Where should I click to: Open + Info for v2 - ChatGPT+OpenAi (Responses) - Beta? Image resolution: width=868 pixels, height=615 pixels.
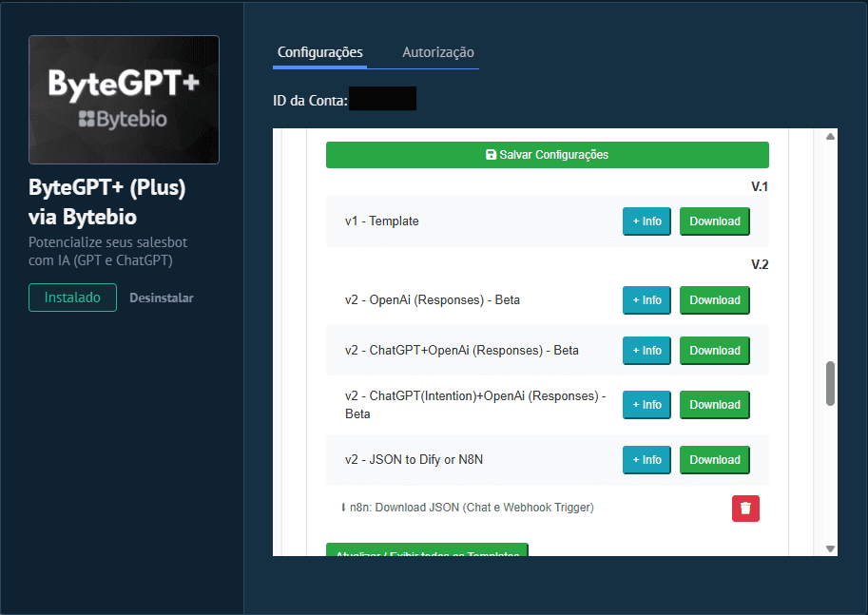[x=646, y=351]
